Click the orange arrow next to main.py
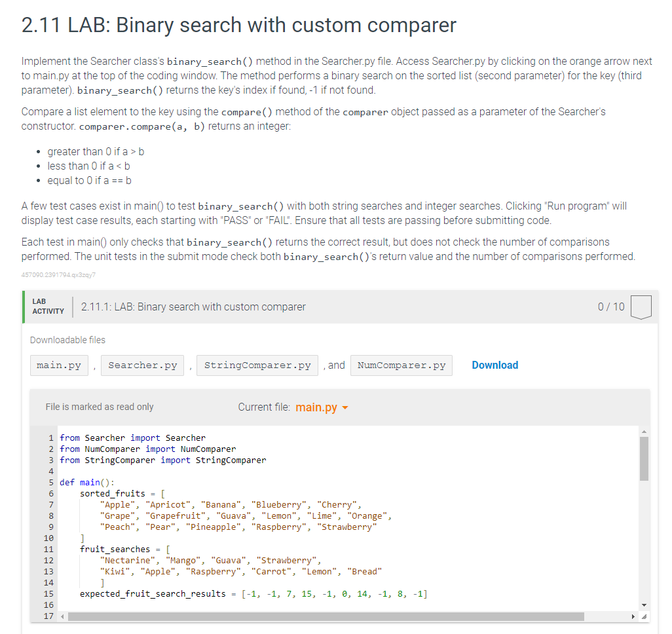 (345, 407)
